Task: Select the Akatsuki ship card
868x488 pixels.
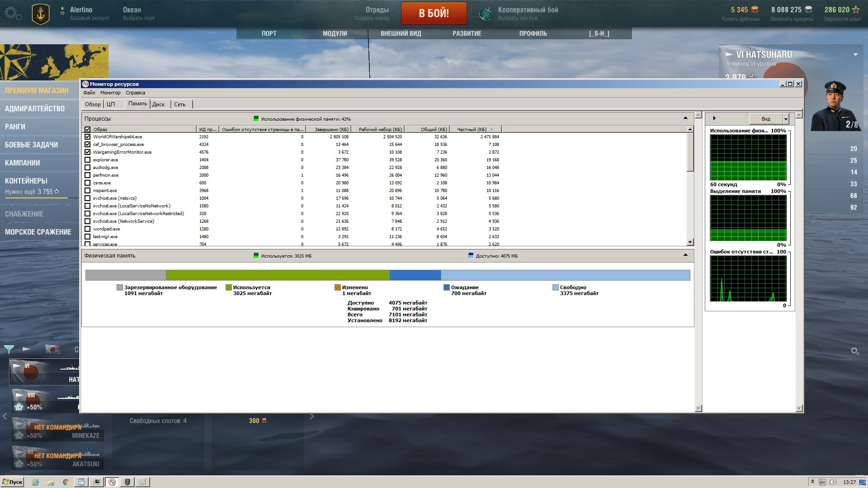Action: pos(57,458)
